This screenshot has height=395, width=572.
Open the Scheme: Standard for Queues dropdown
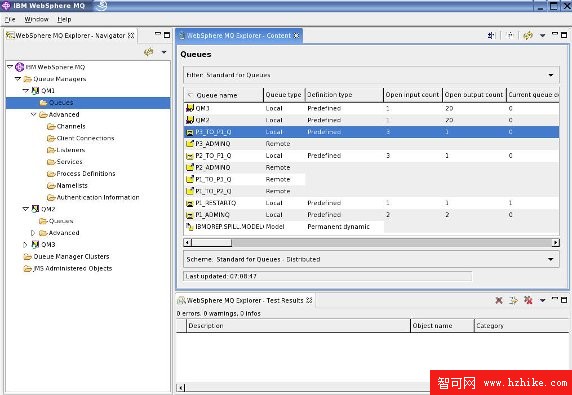[x=371, y=259]
